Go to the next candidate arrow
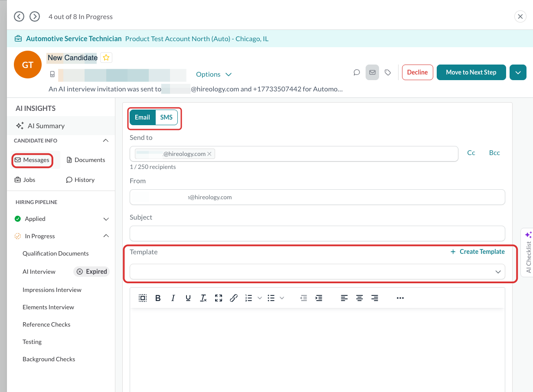This screenshot has height=392, width=533. coord(35,16)
